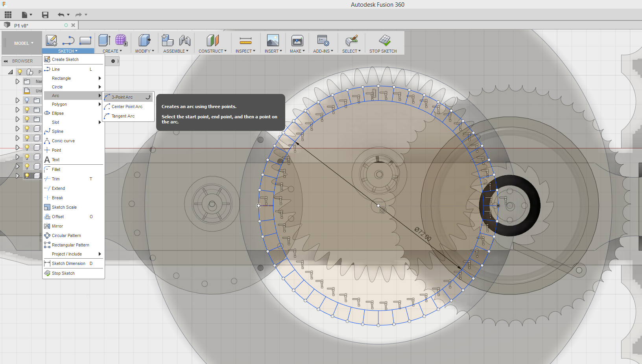Select the Construct plane icon
Viewport: 642px width, 364px height.
pos(212,40)
